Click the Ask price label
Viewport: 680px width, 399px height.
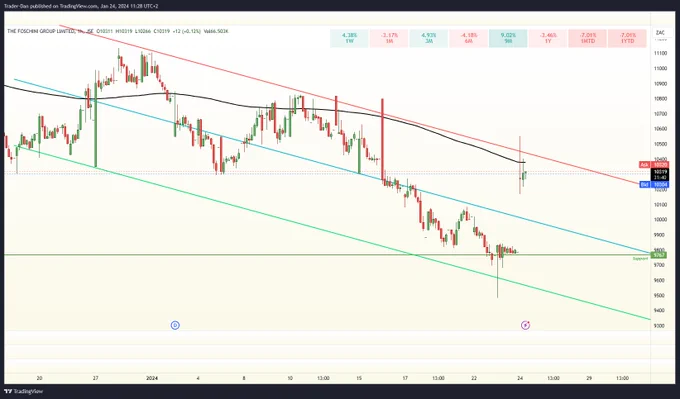[x=654, y=165]
